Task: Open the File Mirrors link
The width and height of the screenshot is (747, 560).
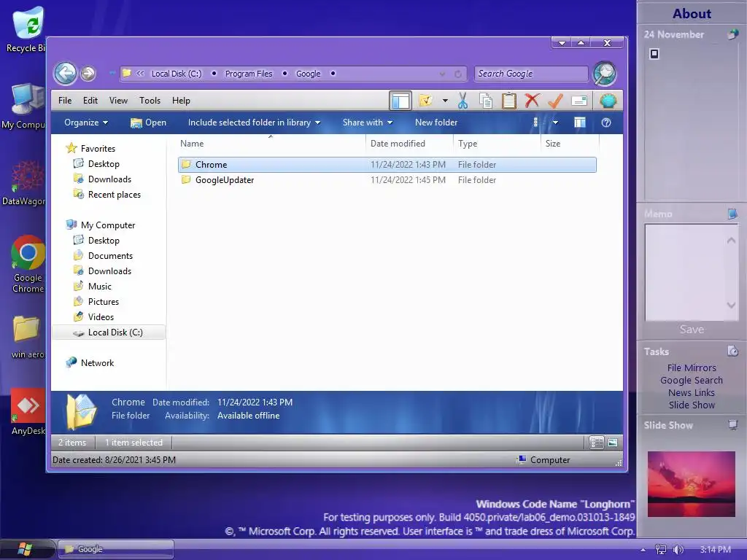Action: coord(692,367)
